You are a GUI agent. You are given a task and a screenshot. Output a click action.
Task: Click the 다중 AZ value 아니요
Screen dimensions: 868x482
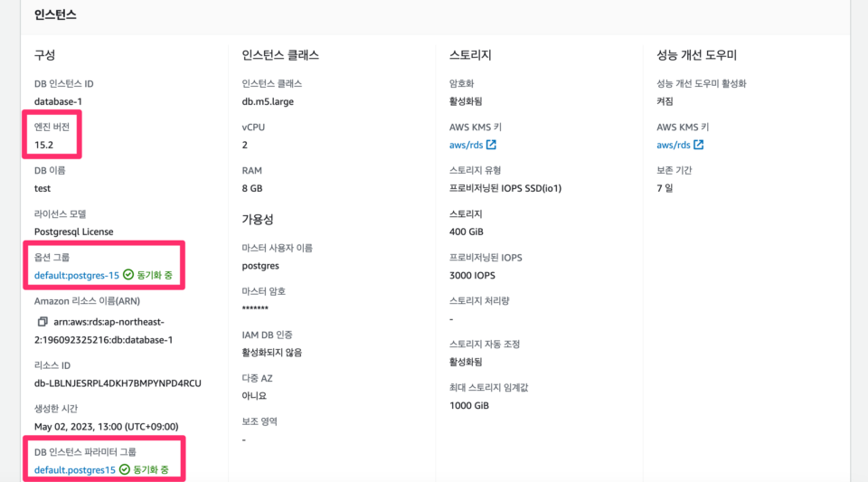[x=254, y=396]
